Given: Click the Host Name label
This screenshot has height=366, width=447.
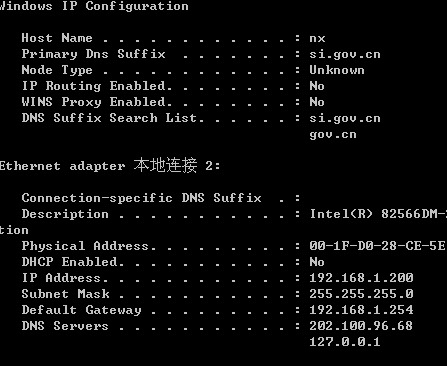Looking at the screenshot, I should pos(57,38).
